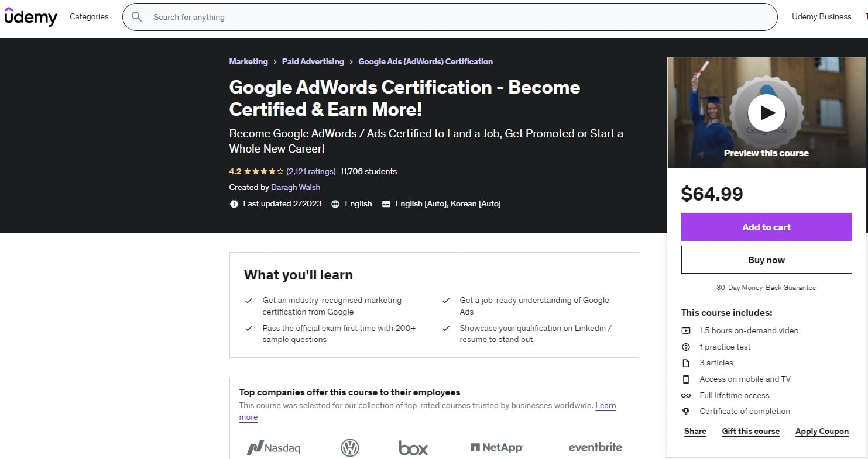
Task: Click the Buy now button
Action: coord(766,260)
